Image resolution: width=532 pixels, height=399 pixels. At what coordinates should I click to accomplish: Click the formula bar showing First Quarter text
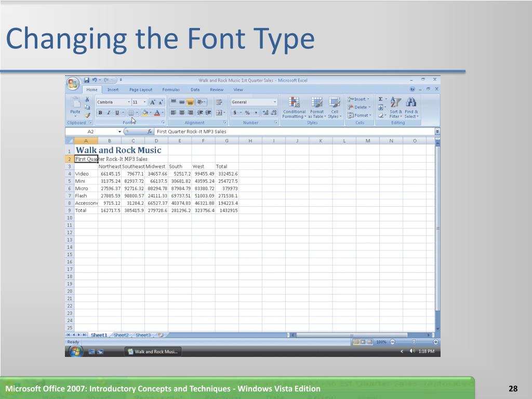pyautogui.click(x=295, y=131)
